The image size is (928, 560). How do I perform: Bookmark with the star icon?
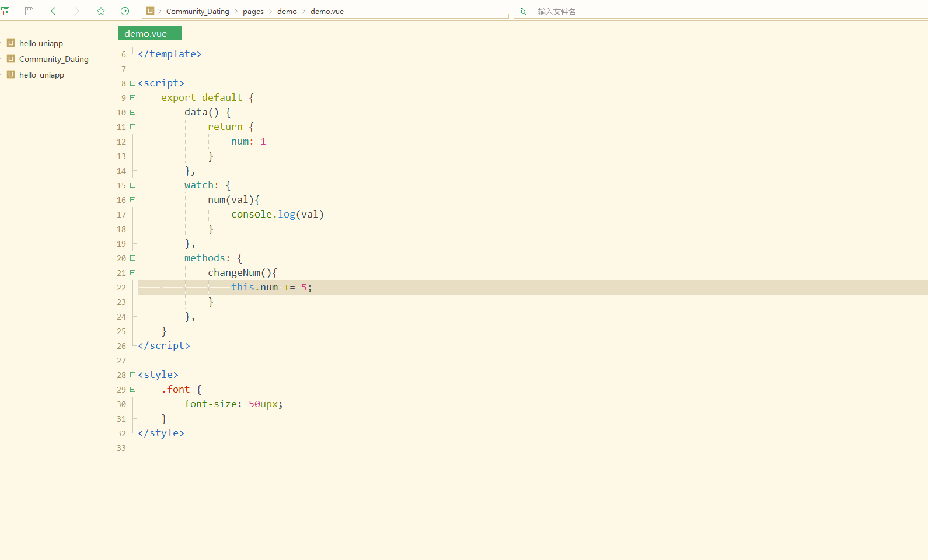(x=101, y=11)
